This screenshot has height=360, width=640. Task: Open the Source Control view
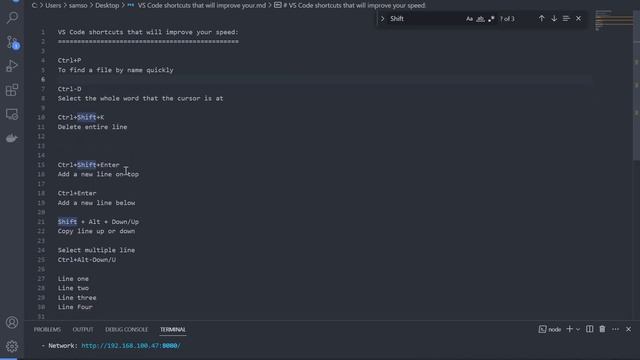tap(12, 42)
